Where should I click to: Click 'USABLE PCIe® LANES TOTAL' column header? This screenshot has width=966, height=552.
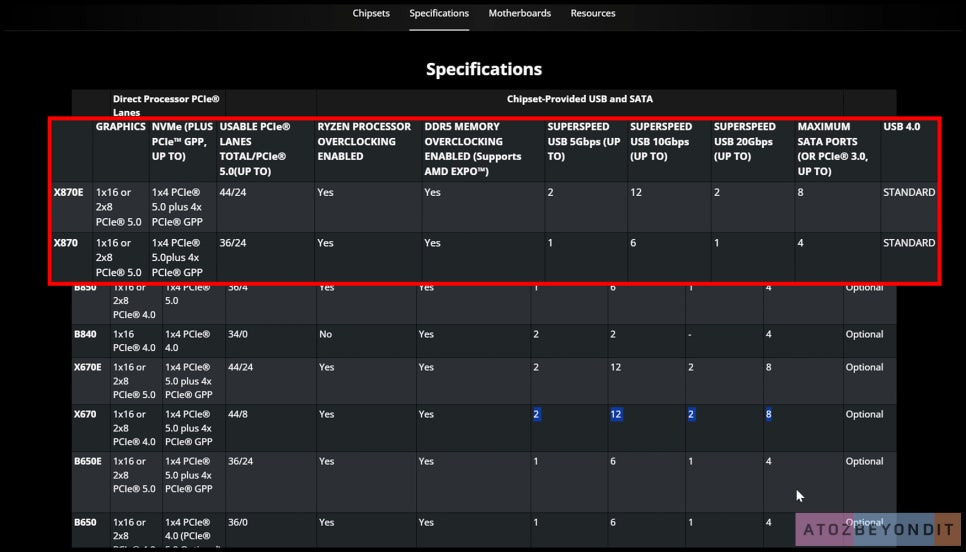tap(254, 148)
